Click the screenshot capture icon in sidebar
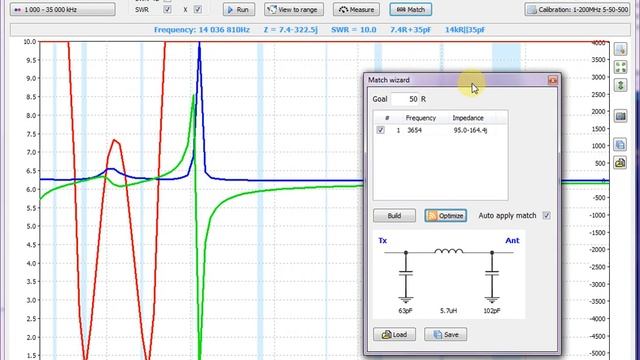 point(620,116)
